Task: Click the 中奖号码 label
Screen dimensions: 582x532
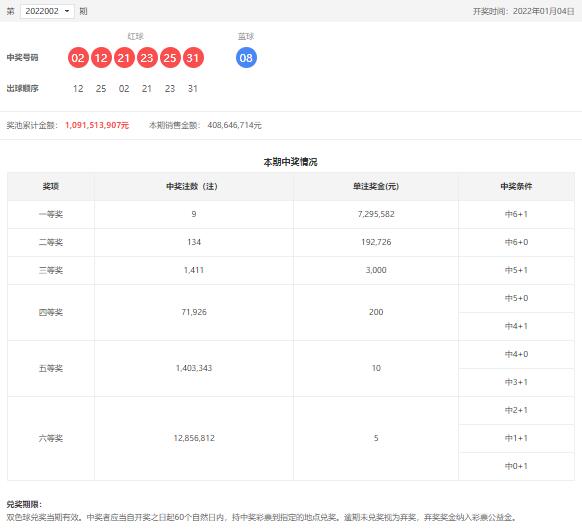Action: point(22,58)
